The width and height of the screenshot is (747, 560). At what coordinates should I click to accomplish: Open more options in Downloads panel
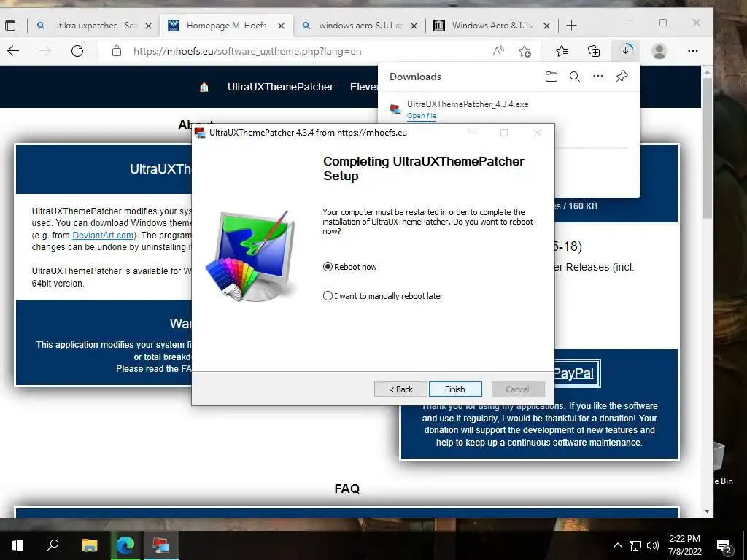pyautogui.click(x=598, y=76)
